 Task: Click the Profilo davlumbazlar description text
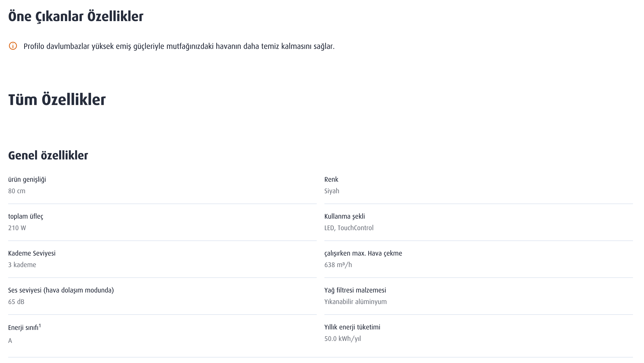[x=179, y=46]
